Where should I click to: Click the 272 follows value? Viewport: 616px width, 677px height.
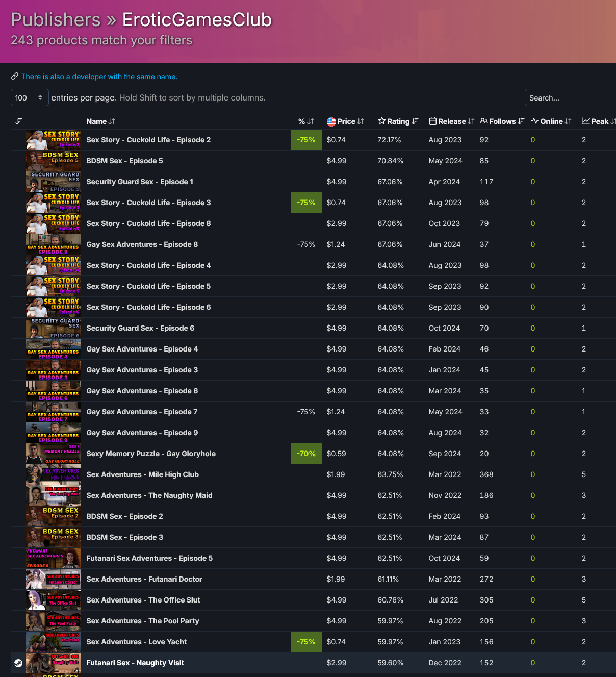[486, 579]
